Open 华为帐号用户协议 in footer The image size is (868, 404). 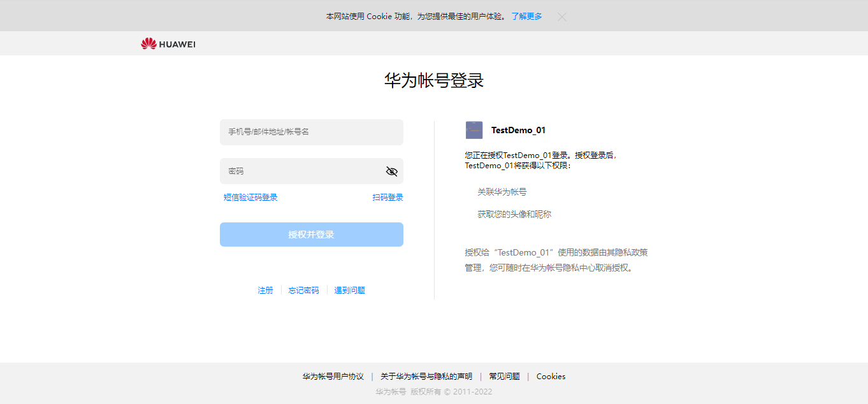(333, 377)
